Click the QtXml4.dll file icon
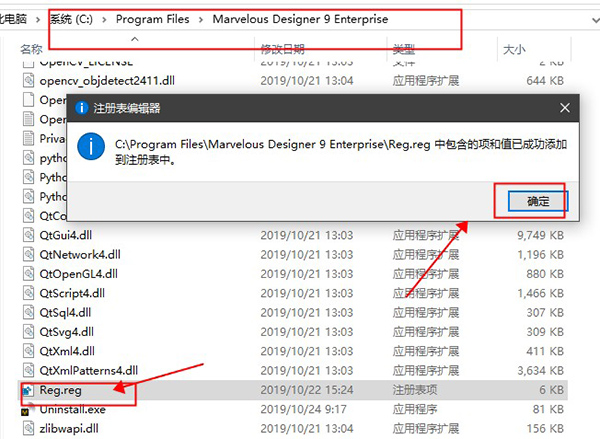The height and width of the screenshot is (439, 600). 28,351
